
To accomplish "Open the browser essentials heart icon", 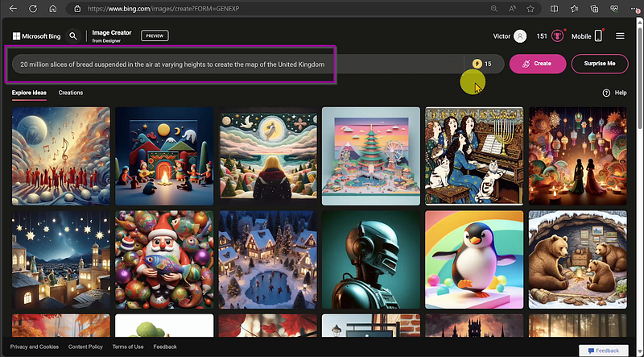I will click(614, 9).
